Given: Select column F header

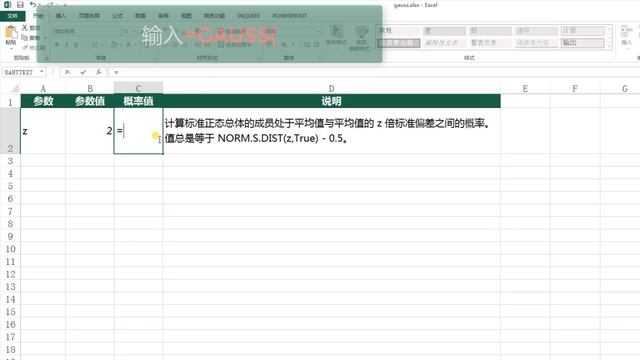Looking at the screenshot, I should tap(575, 89).
